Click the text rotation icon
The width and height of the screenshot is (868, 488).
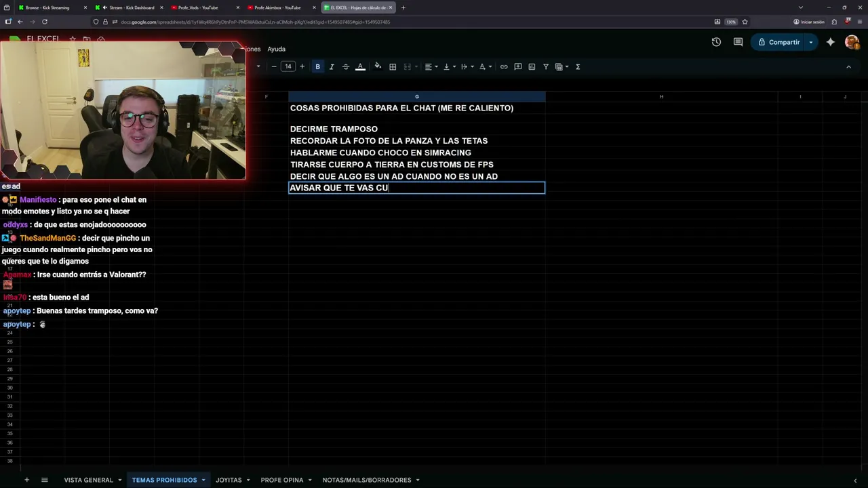point(482,66)
